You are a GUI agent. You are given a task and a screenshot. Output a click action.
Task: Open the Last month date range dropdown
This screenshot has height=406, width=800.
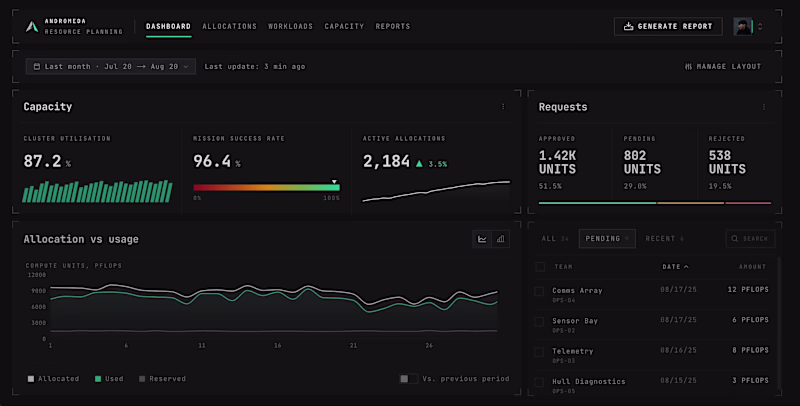point(111,66)
